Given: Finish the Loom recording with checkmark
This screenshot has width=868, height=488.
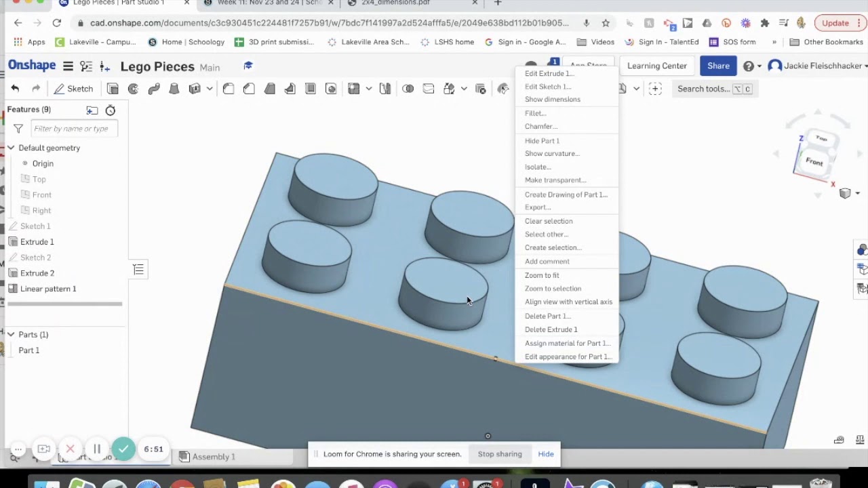Looking at the screenshot, I should 123,449.
